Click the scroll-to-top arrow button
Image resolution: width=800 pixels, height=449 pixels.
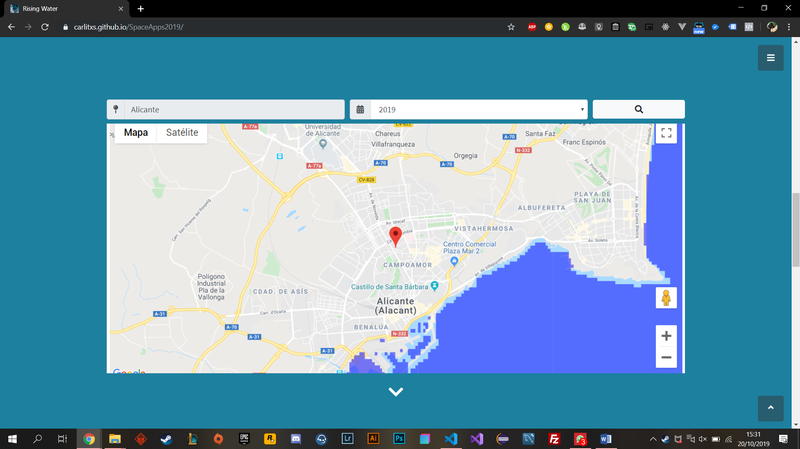click(770, 408)
